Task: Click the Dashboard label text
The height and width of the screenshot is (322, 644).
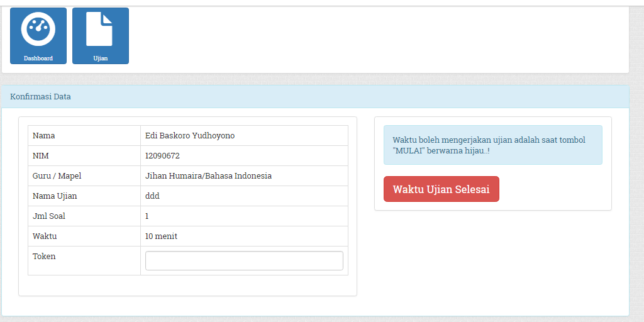Action: point(38,58)
